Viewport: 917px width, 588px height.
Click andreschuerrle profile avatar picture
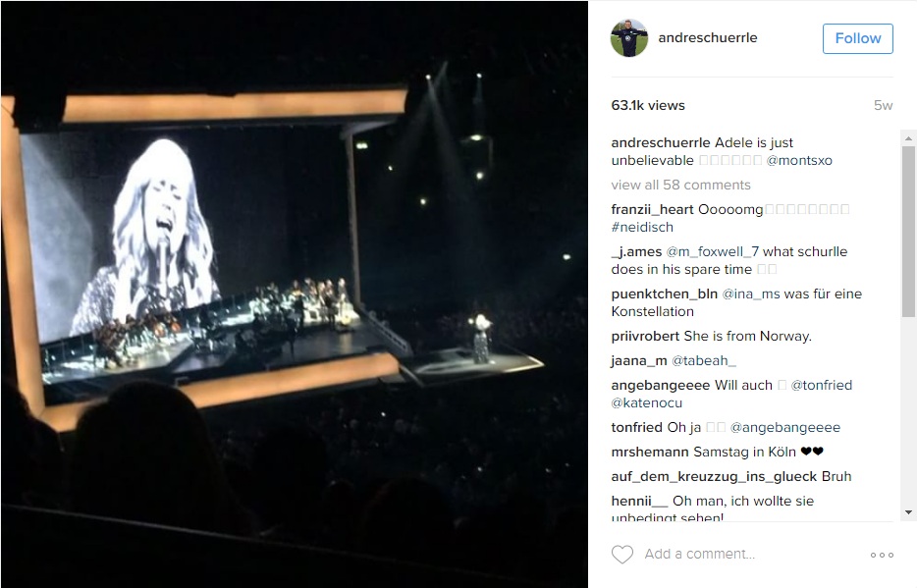(629, 38)
